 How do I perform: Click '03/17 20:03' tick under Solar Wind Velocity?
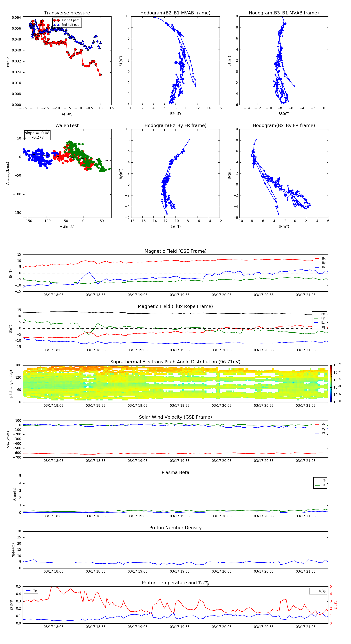pyautogui.click(x=222, y=461)
